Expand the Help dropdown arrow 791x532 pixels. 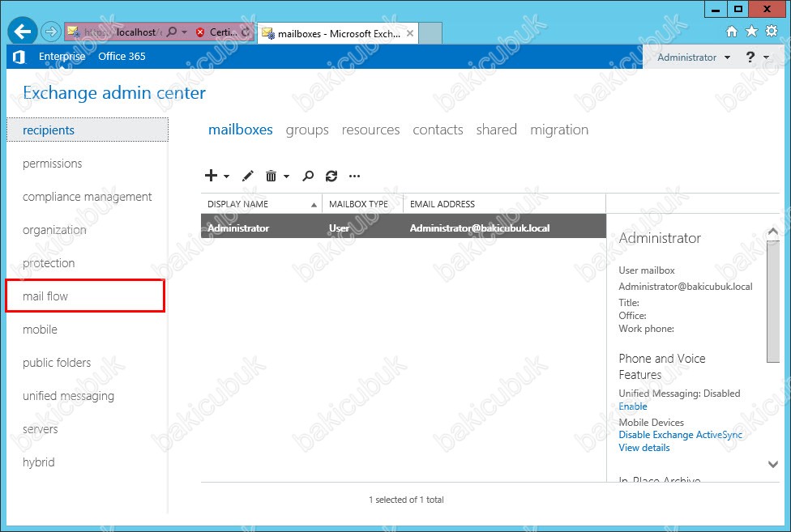click(x=767, y=57)
